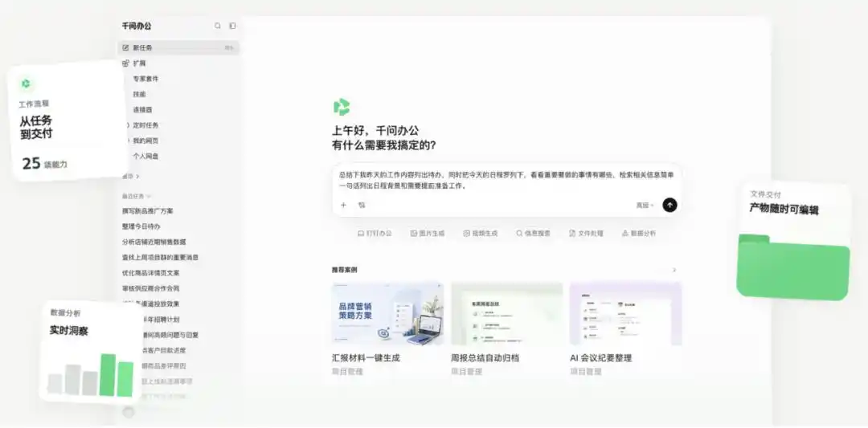Click the 数据分析 shortcut chip
Screen dimensions: 868x428
point(639,234)
